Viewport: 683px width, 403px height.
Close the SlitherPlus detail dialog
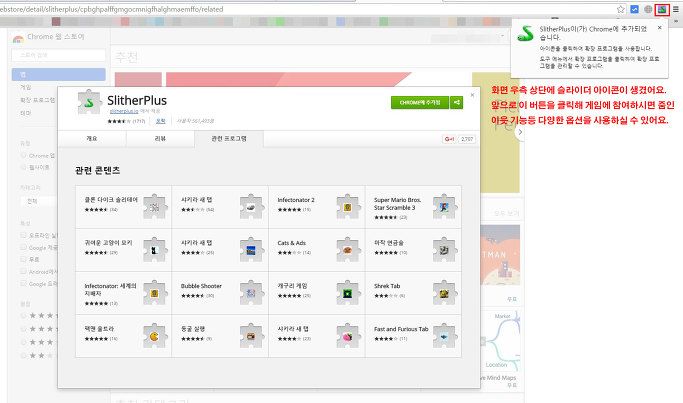(472, 95)
